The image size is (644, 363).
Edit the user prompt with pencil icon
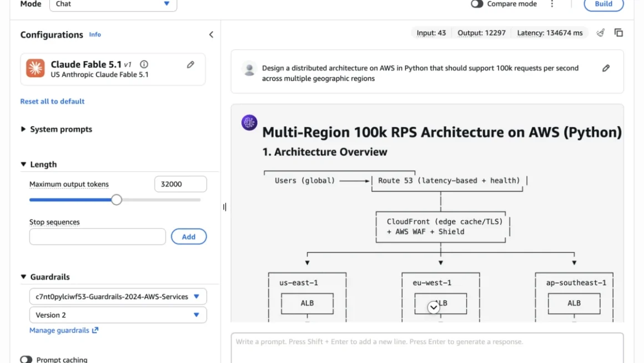(x=606, y=68)
